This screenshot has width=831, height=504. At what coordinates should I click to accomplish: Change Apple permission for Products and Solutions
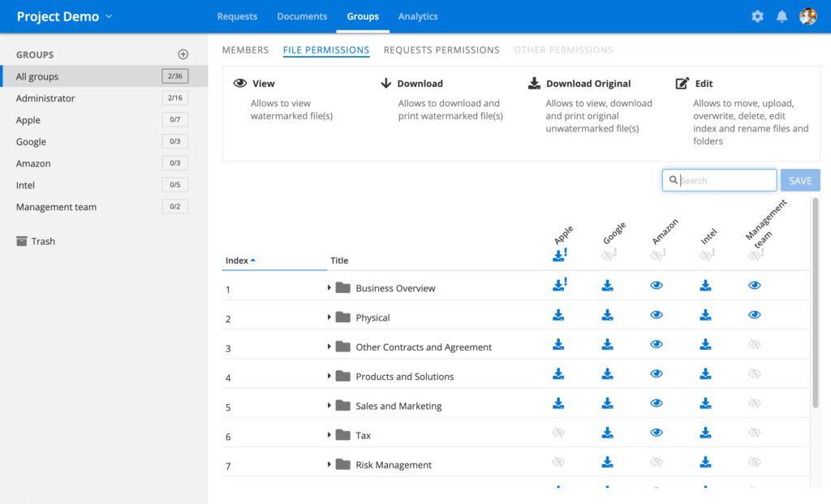(x=558, y=373)
